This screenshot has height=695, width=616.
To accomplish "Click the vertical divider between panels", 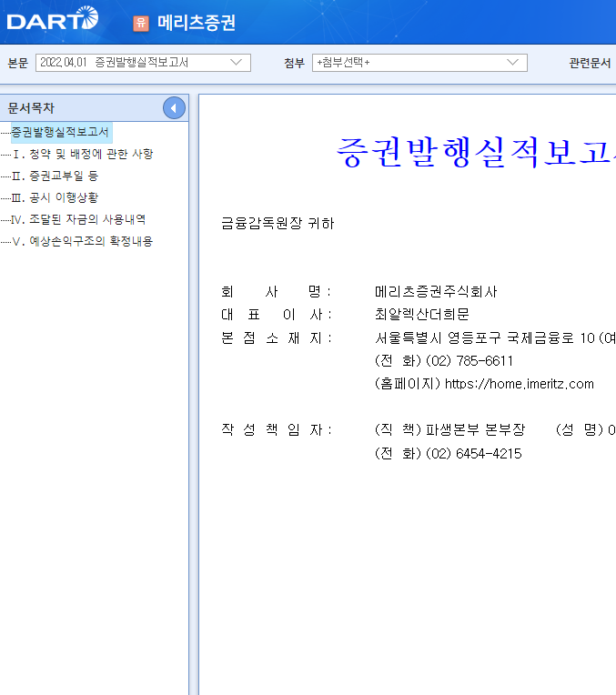I will click(x=194, y=395).
